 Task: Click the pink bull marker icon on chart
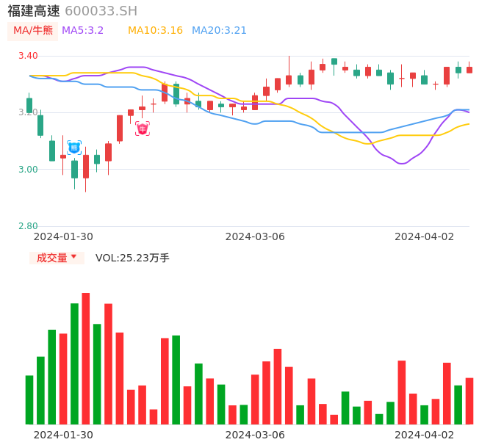click(x=143, y=129)
